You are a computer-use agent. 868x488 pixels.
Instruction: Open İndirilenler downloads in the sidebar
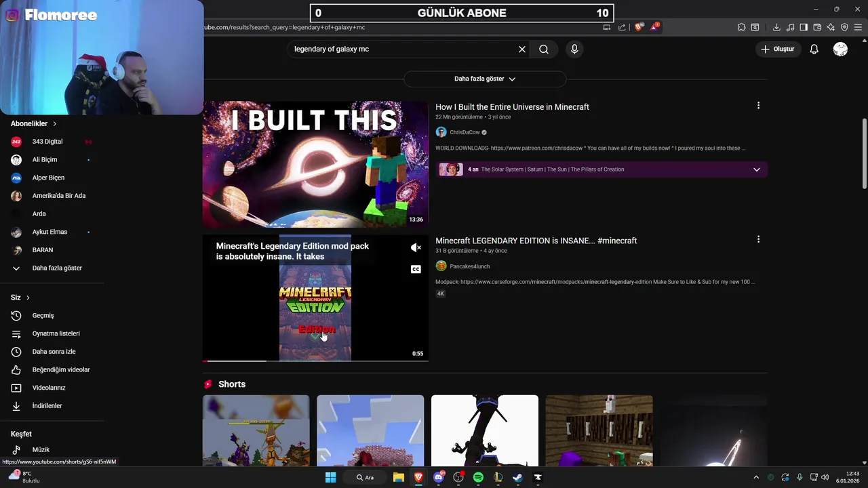[52, 406]
